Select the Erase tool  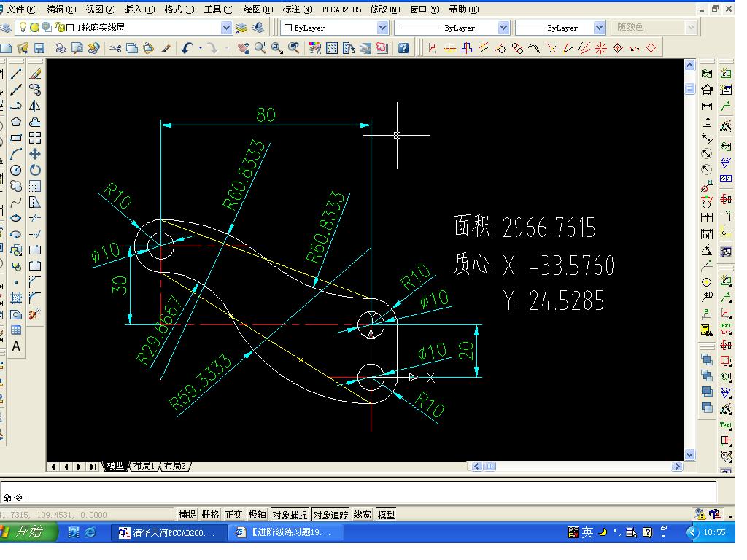pos(35,74)
